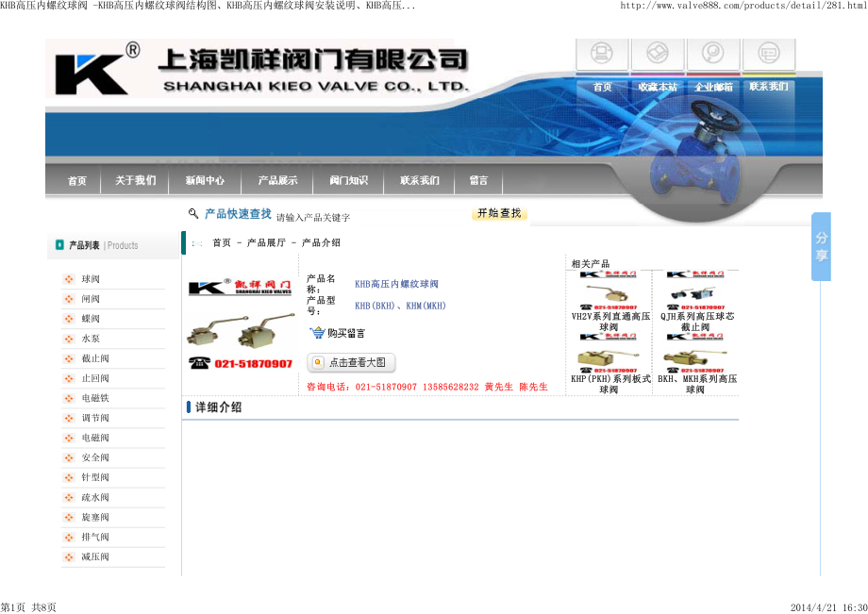The image size is (868, 614).
Task: Click the 点击查看大图 button
Action: 351,362
